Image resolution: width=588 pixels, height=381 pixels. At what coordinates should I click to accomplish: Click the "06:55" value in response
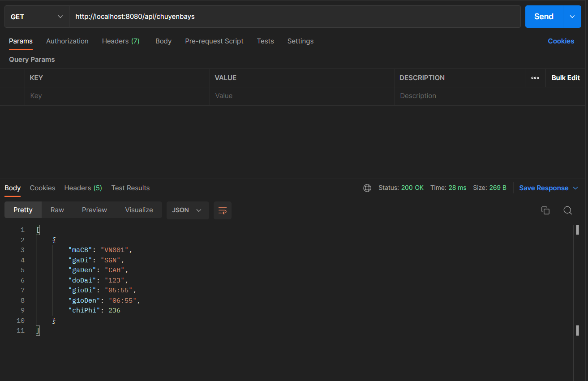coord(123,300)
